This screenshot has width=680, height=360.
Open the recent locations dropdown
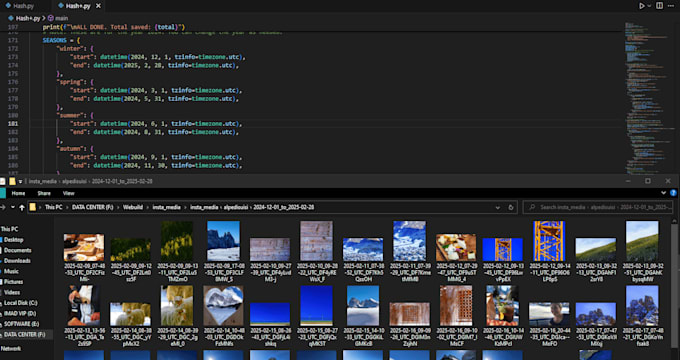pyautogui.click(x=13, y=207)
